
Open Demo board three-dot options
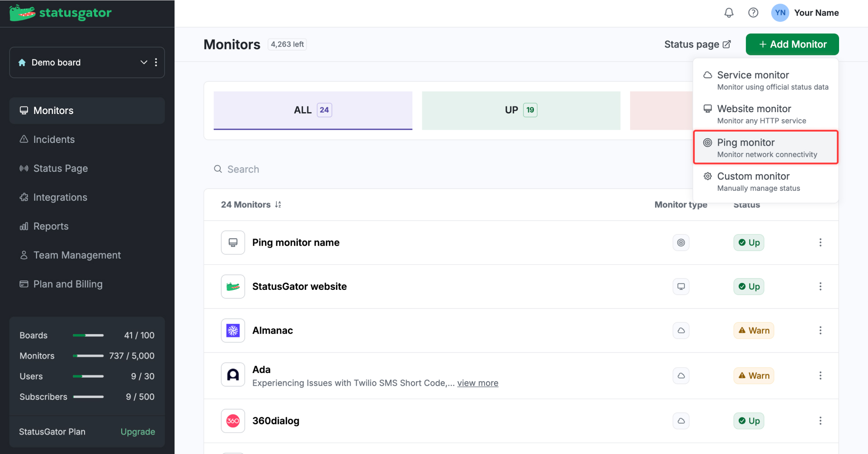pyautogui.click(x=156, y=62)
